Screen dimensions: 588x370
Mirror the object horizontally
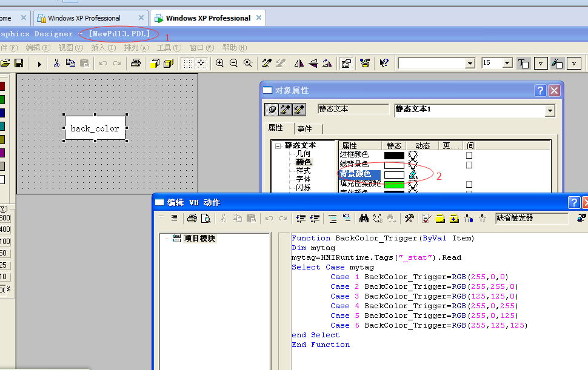299,64
